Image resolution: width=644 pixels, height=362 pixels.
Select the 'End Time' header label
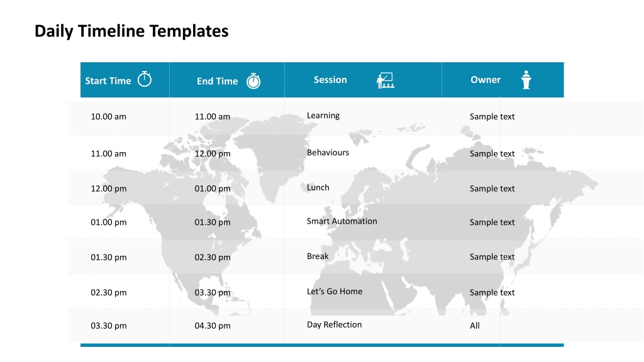pyautogui.click(x=217, y=81)
